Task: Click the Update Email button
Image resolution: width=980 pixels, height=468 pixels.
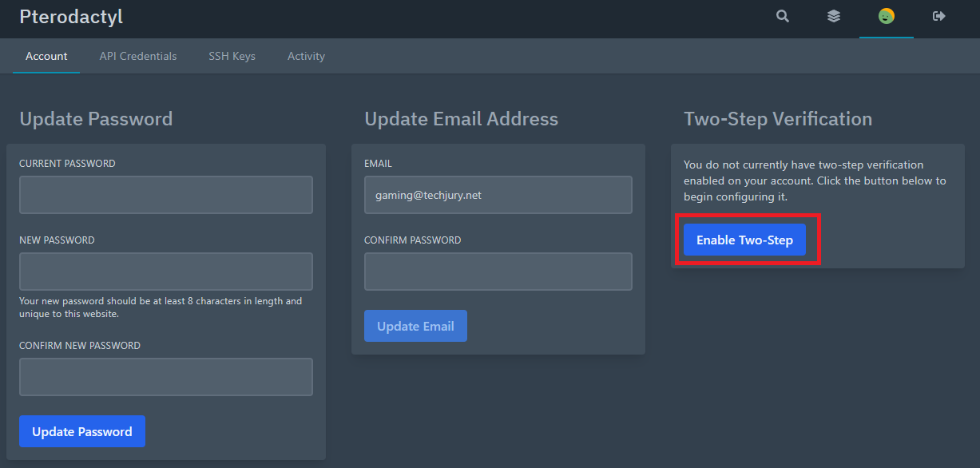Action: [415, 326]
